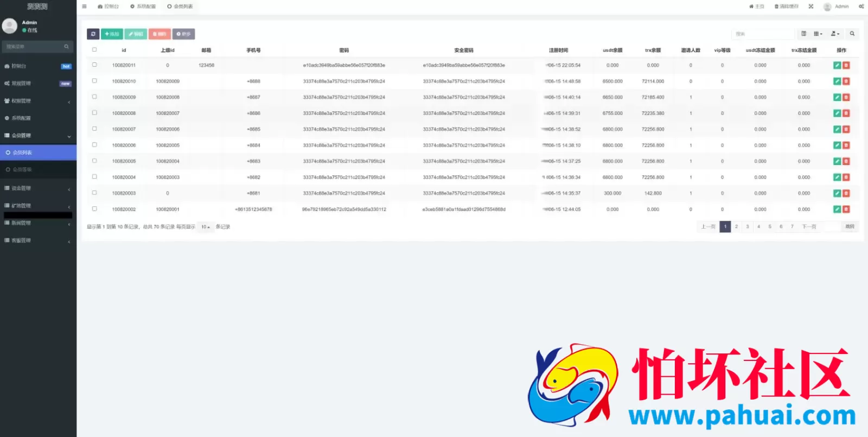Check the row checkbox for id 100820005
The image size is (868, 437).
pyautogui.click(x=94, y=161)
